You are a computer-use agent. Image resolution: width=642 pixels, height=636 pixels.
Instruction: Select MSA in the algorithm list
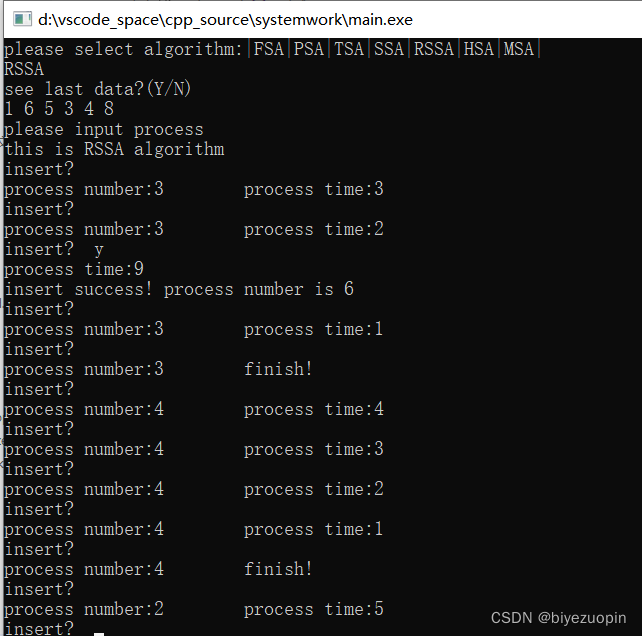(x=518, y=49)
